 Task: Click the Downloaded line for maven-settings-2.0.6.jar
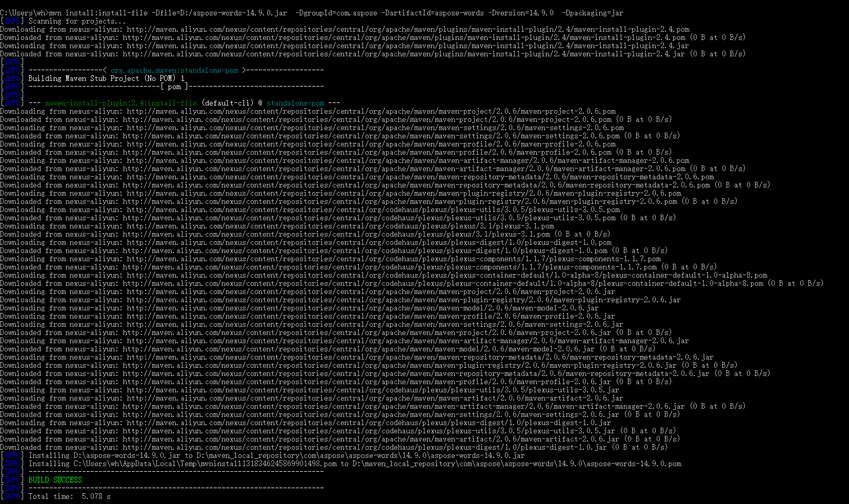(x=340, y=414)
